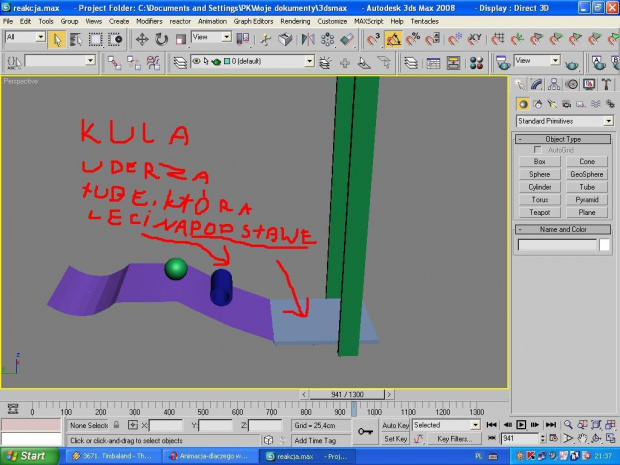The width and height of the screenshot is (620, 465).
Task: Select the Select Object arrow tool
Action: [57, 40]
